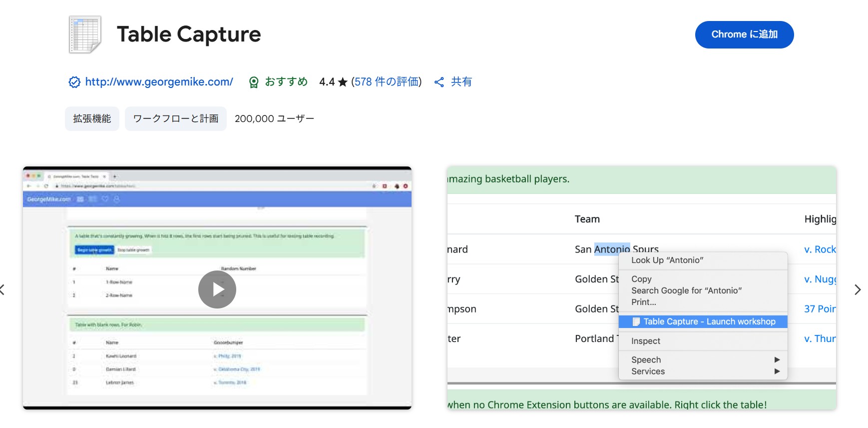Click the star rating icon
868x428 pixels.
(343, 82)
